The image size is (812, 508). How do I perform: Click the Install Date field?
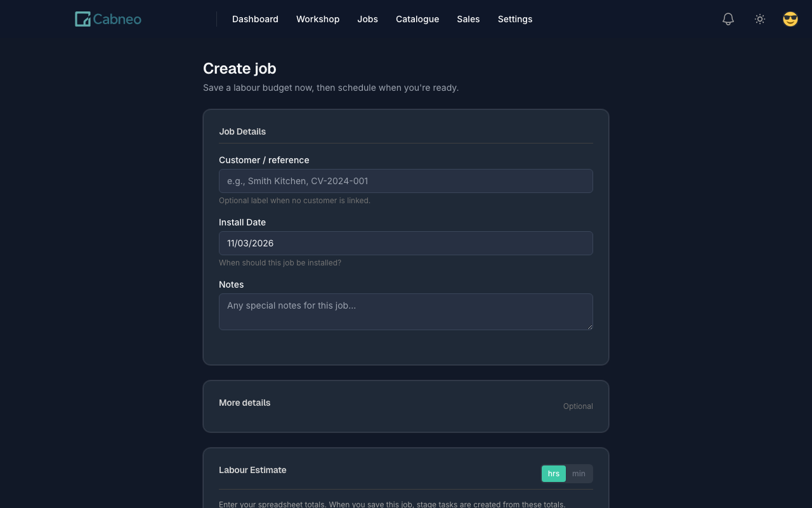point(406,243)
